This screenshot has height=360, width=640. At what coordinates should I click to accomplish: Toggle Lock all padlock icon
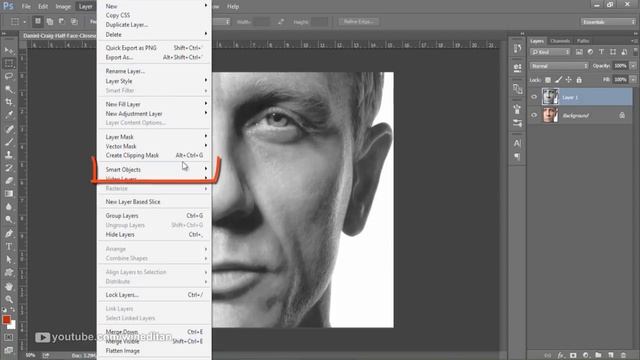click(x=579, y=80)
